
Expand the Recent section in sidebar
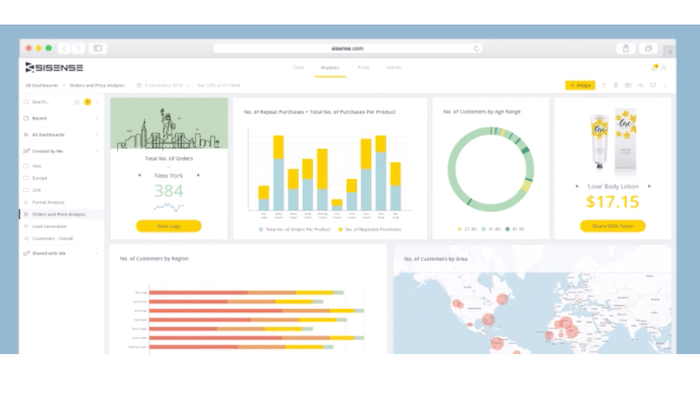61,118
